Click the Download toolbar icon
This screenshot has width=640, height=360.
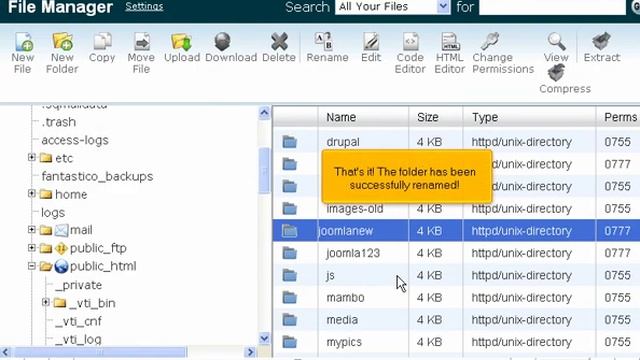222,42
